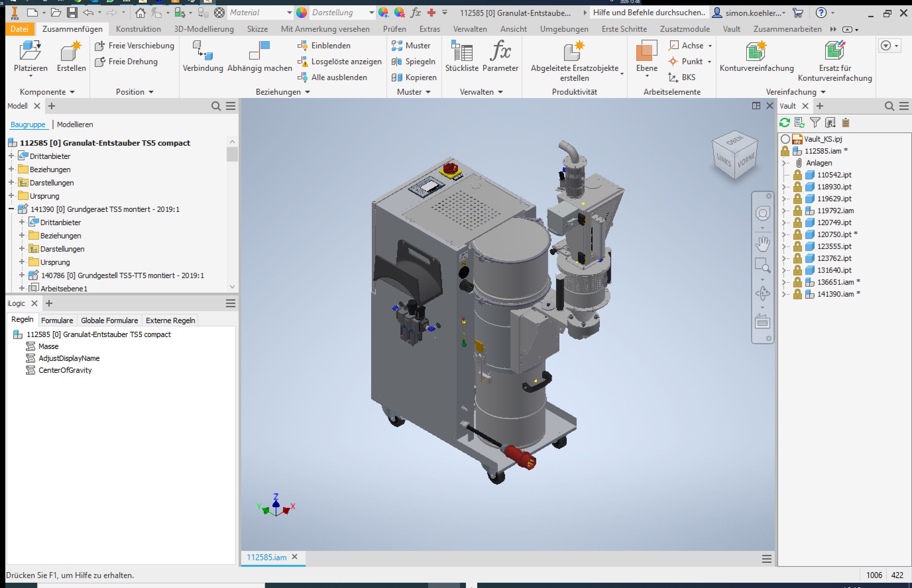Click the Vault refresh icon
This screenshot has height=588, width=912.
point(784,122)
